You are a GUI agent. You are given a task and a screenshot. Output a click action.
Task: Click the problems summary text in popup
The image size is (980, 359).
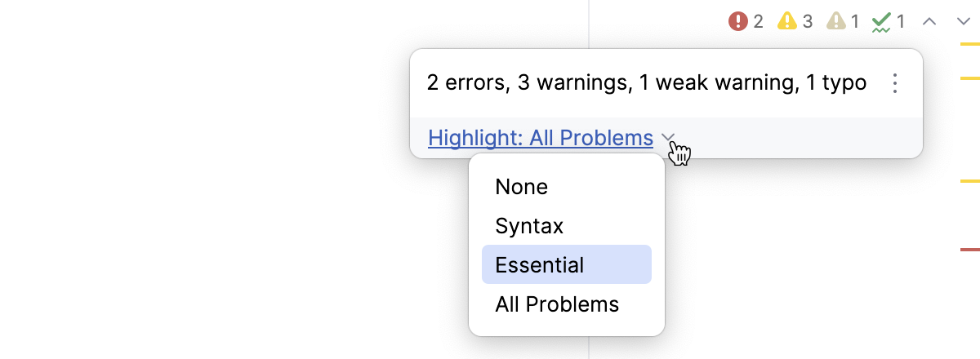coord(646,82)
